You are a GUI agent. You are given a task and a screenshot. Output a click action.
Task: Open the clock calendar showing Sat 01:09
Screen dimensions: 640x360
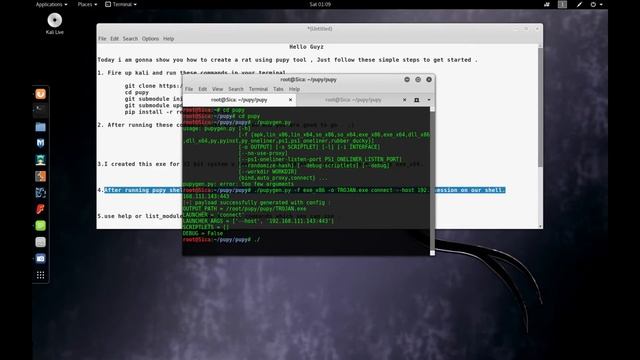click(x=320, y=4)
